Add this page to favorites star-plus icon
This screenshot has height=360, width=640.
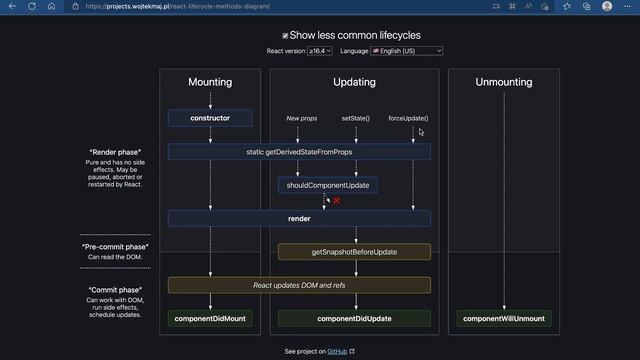pyautogui.click(x=544, y=6)
